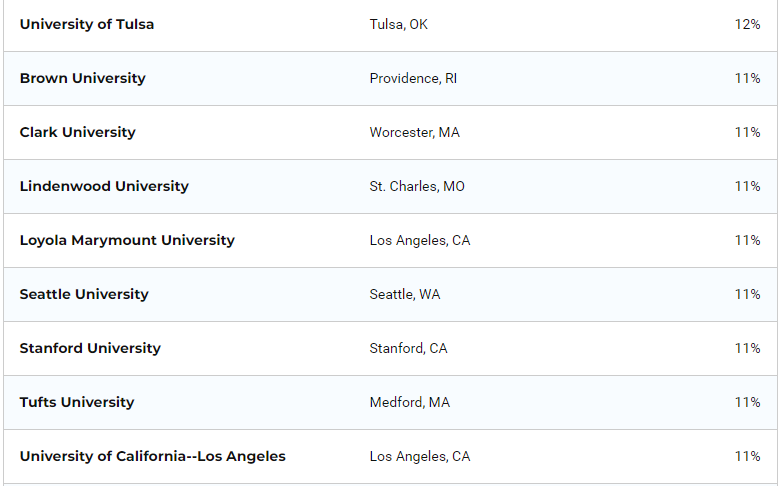Select the Seattle, WA location cell

pyautogui.click(x=404, y=294)
